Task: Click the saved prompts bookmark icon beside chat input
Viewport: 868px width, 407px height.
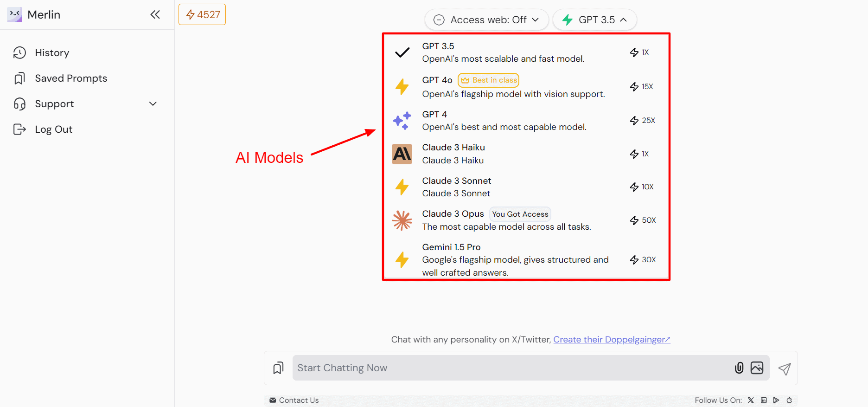Action: click(x=278, y=368)
